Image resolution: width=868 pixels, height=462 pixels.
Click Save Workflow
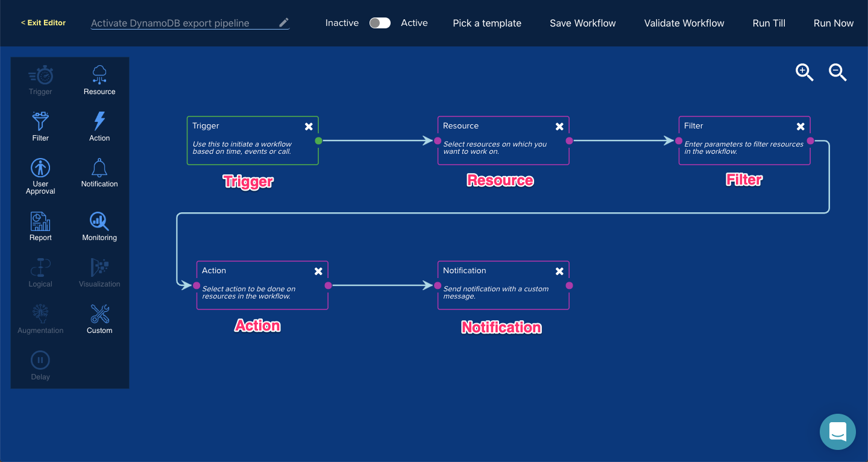pos(583,23)
